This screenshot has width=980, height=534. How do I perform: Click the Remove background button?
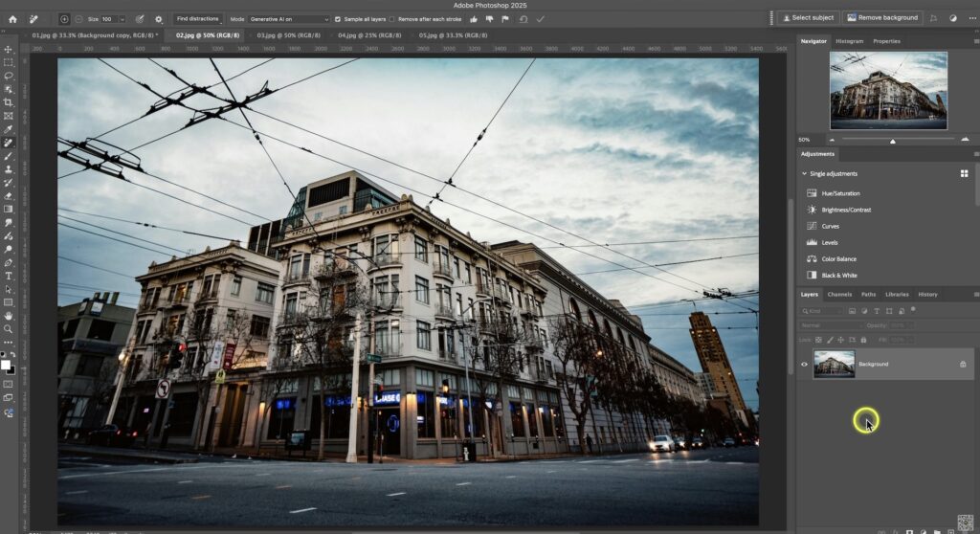pos(882,18)
